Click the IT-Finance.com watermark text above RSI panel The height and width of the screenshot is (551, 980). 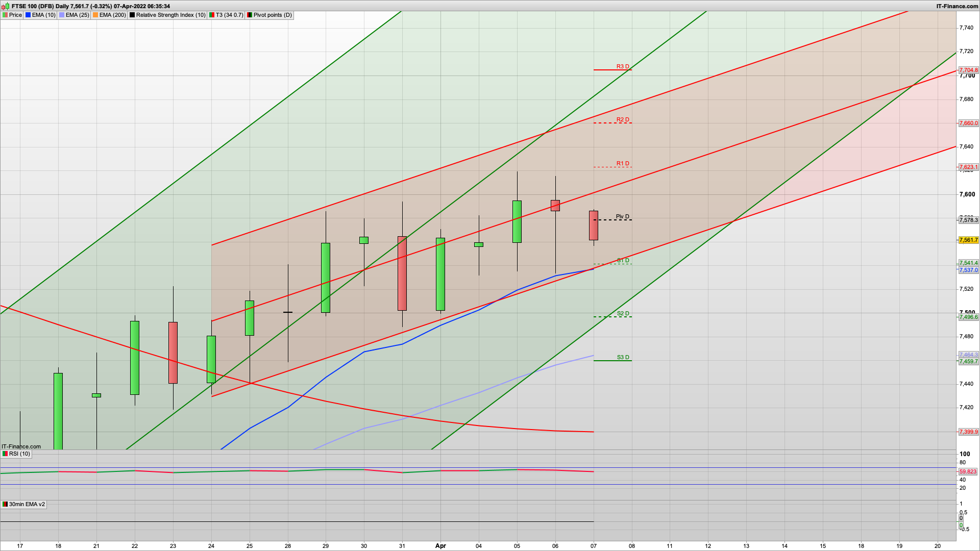coord(21,446)
